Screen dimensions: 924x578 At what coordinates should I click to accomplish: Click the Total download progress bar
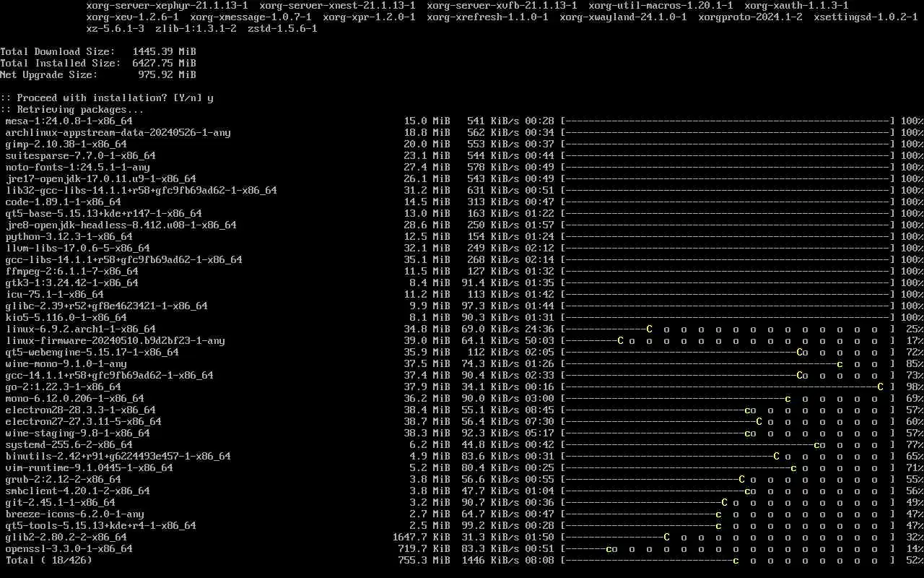coord(728,561)
